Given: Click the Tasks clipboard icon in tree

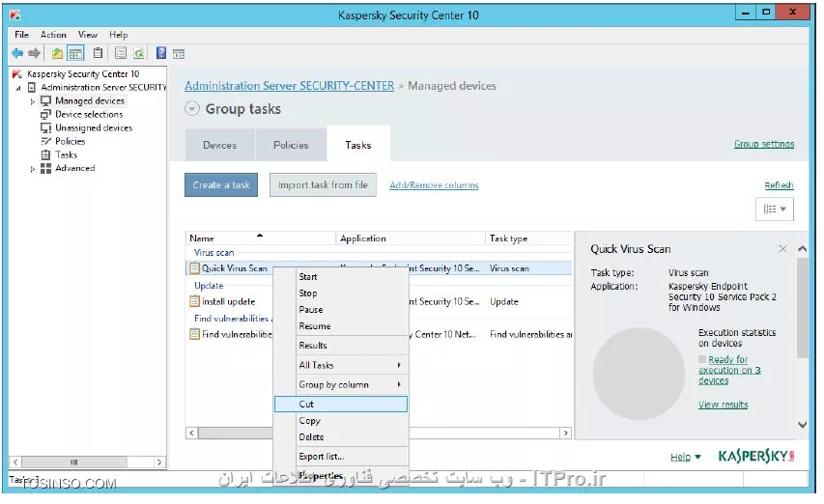Looking at the screenshot, I should [46, 154].
